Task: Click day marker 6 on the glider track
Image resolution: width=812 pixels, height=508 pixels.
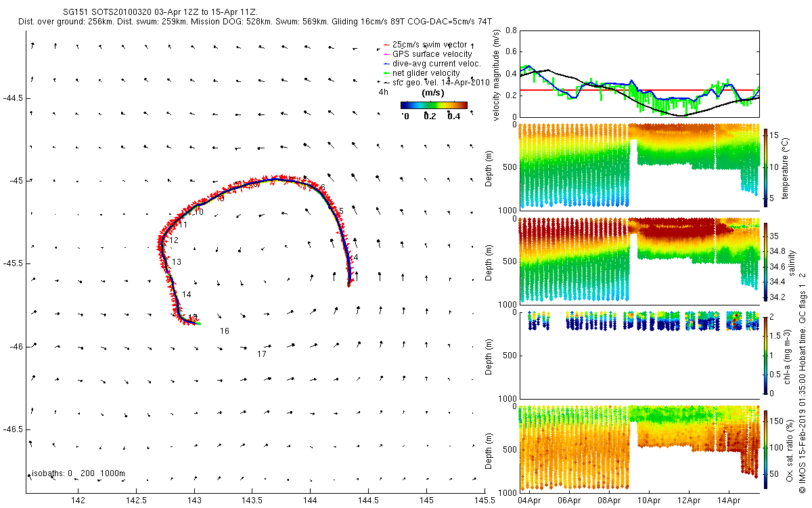Action: [x=323, y=188]
